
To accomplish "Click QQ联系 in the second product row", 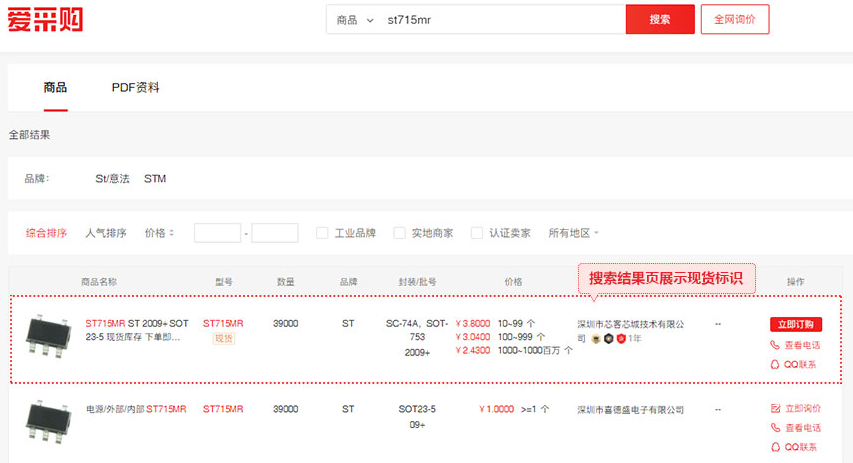I will [794, 447].
